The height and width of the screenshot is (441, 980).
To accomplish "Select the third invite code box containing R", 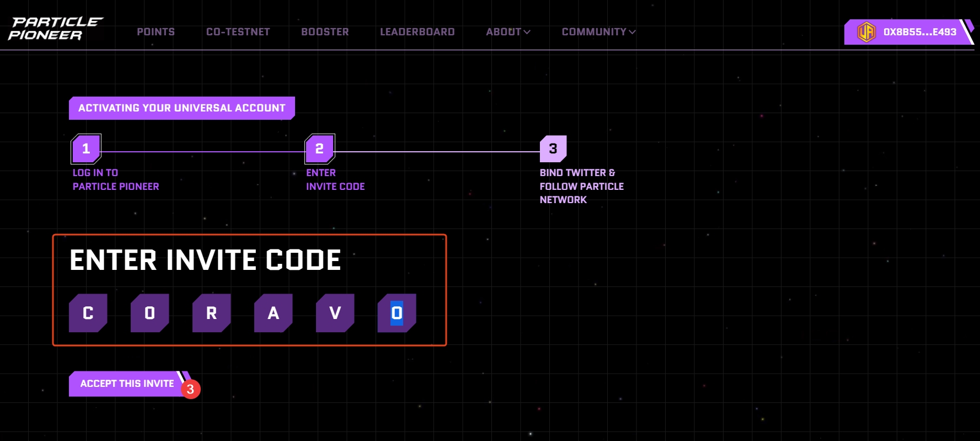I will pos(212,313).
